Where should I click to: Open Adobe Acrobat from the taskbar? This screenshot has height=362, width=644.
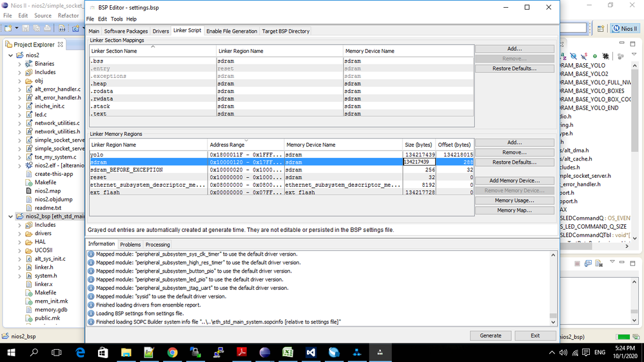[x=241, y=352]
